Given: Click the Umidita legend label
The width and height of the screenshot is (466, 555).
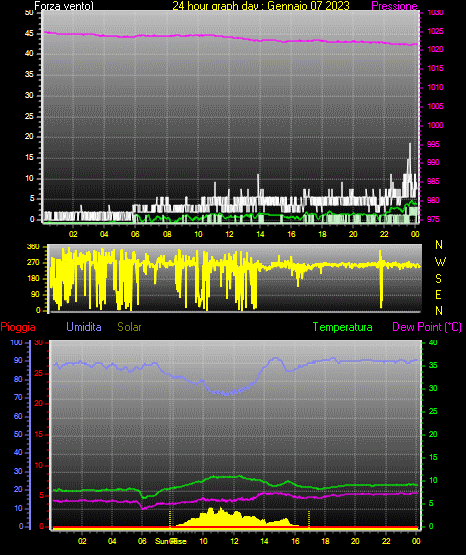Looking at the screenshot, I should point(84,327).
